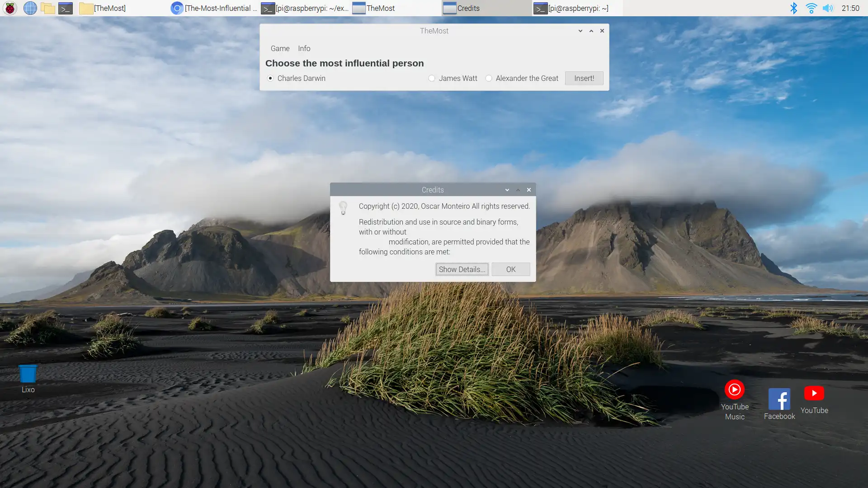Select the James Watt radio button
The width and height of the screenshot is (868, 488).
(x=431, y=78)
